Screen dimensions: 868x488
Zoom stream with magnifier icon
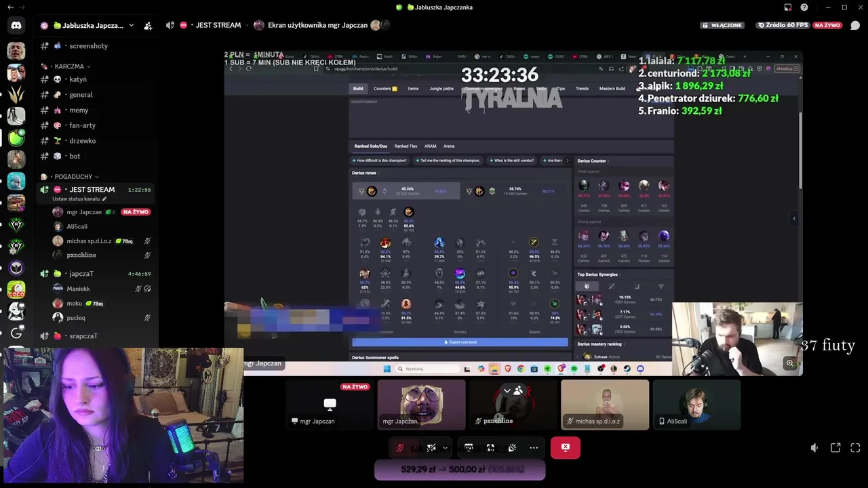790,363
